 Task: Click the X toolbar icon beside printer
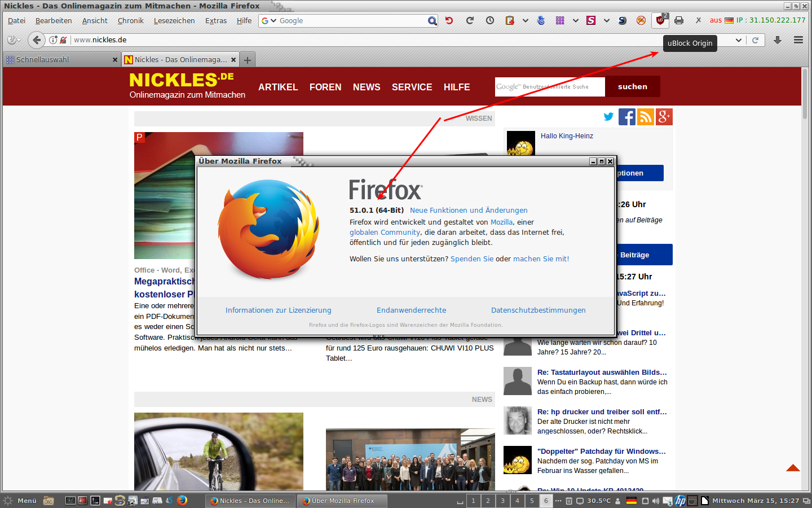[x=698, y=20]
